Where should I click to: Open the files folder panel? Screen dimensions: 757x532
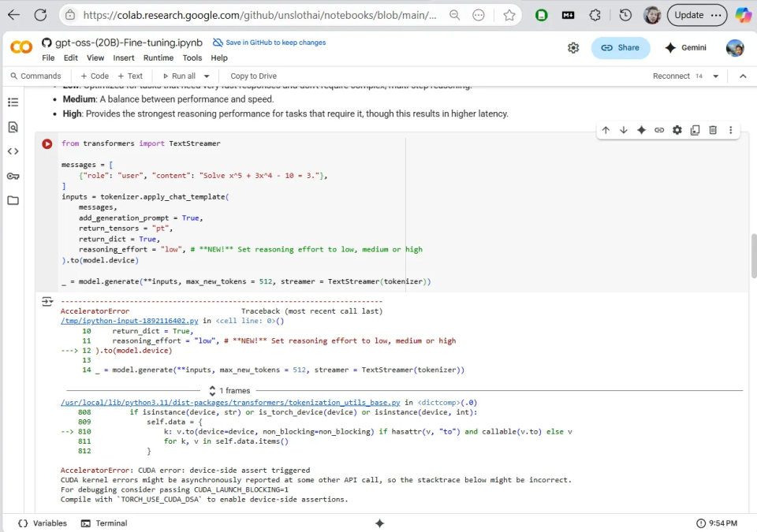(x=13, y=200)
